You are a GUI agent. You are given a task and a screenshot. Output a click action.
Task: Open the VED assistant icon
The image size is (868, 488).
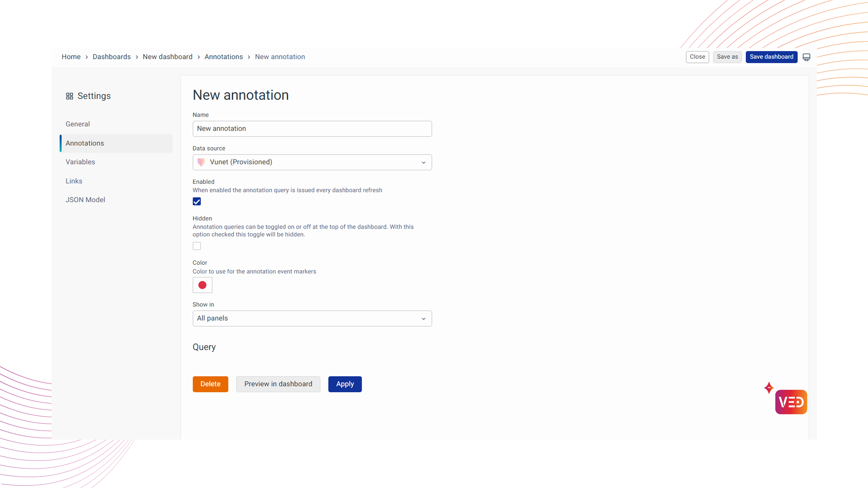coord(791,402)
